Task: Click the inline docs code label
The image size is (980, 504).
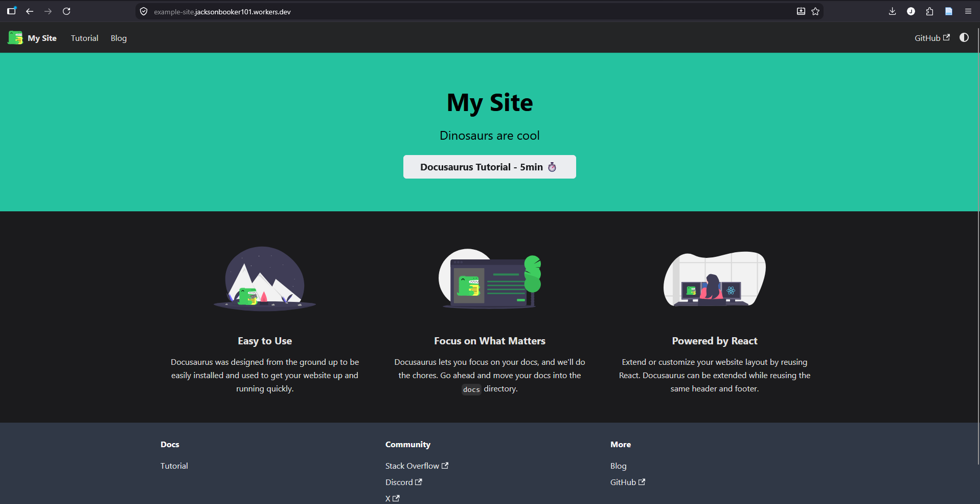Action: point(471,389)
